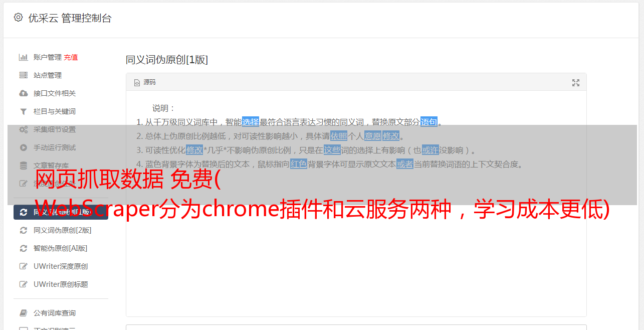
Task: Click the 站点管理 server icon
Action: click(23, 75)
